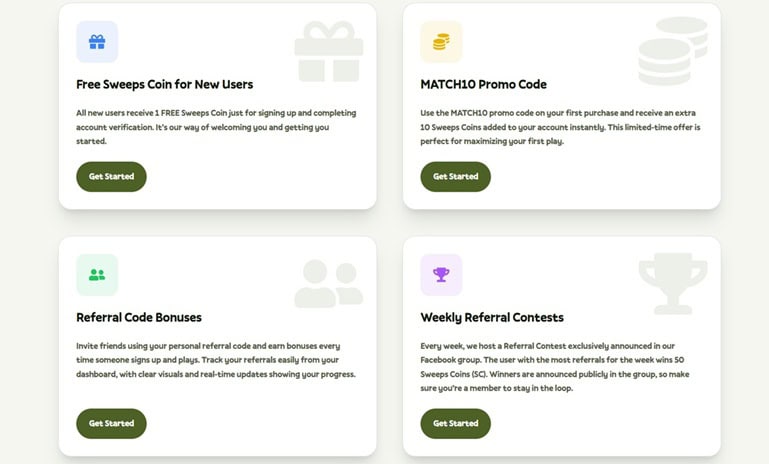Click the Free Sweeps Coin for New Users heading
The height and width of the screenshot is (464, 769).
(164, 84)
